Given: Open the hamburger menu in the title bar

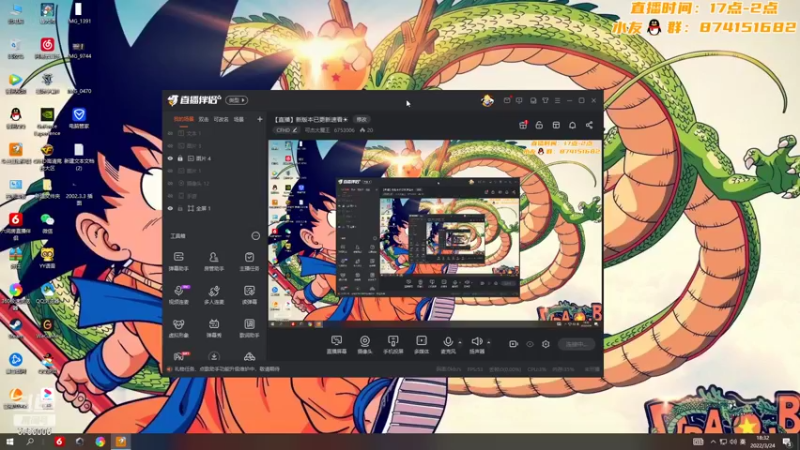Looking at the screenshot, I should click(557, 101).
